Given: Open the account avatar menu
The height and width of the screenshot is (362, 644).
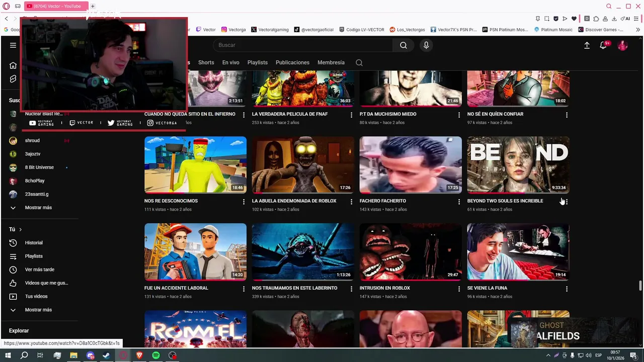Looking at the screenshot, I should pyautogui.click(x=623, y=45).
